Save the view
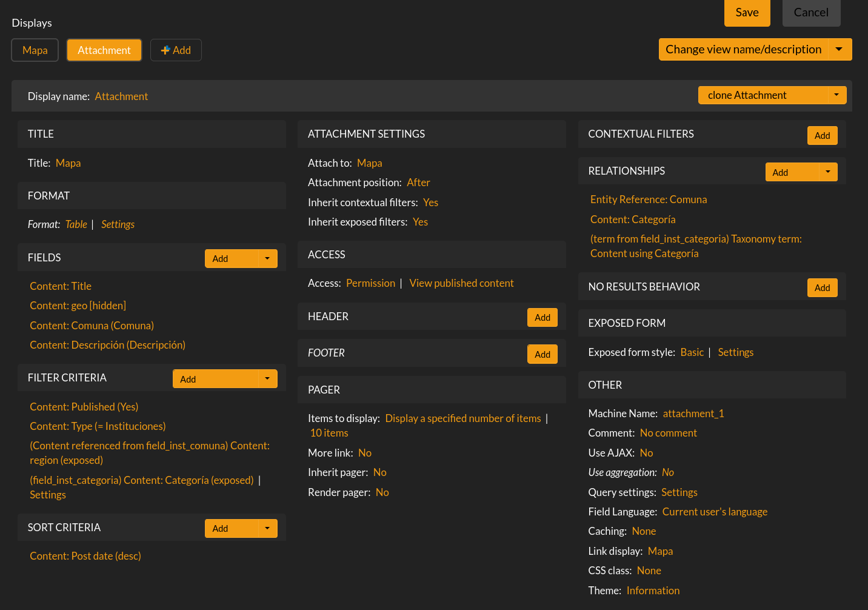This screenshot has width=868, height=610. coord(747,13)
